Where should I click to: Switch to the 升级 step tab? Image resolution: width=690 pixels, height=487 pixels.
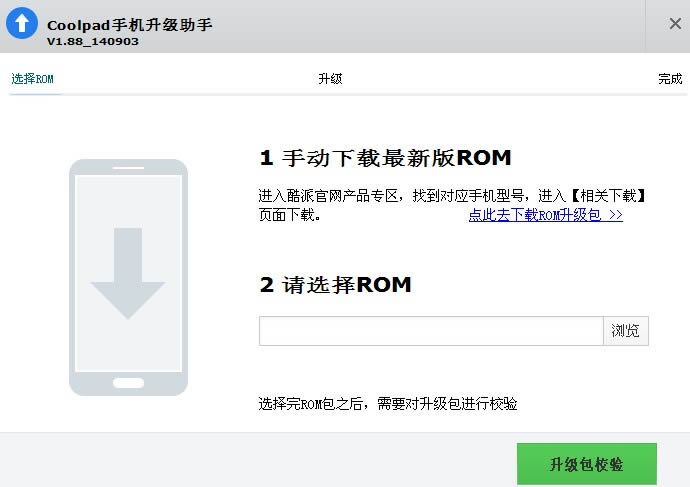pyautogui.click(x=330, y=79)
